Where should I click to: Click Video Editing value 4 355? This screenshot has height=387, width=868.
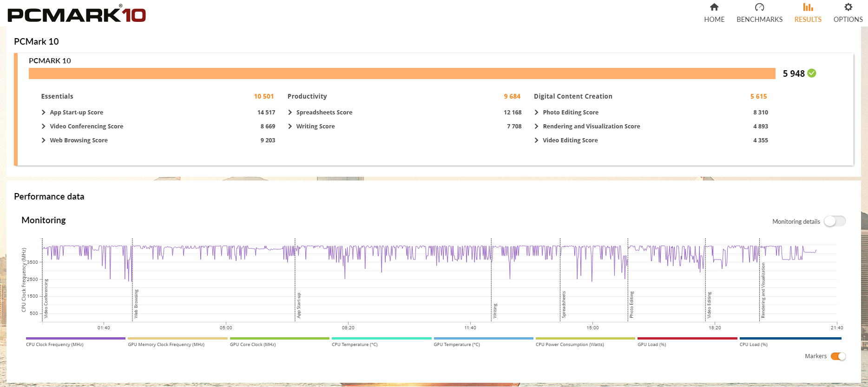[761, 140]
